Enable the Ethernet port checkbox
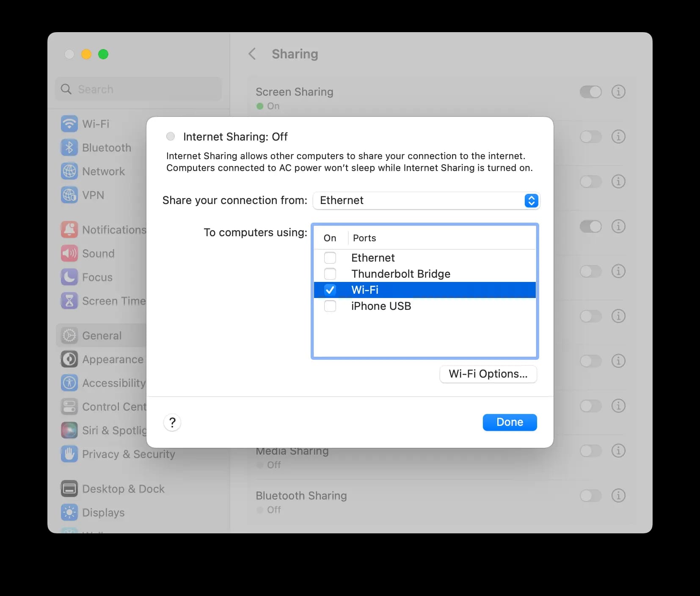 pyautogui.click(x=330, y=257)
